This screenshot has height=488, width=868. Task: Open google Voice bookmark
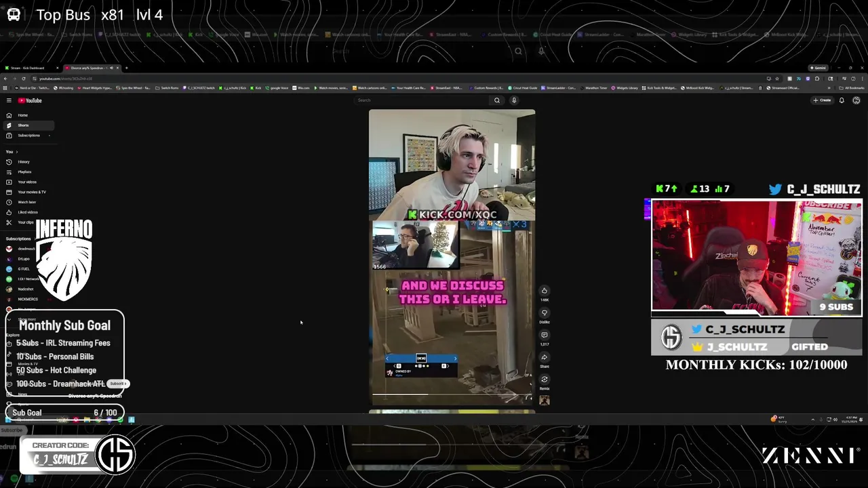277,88
